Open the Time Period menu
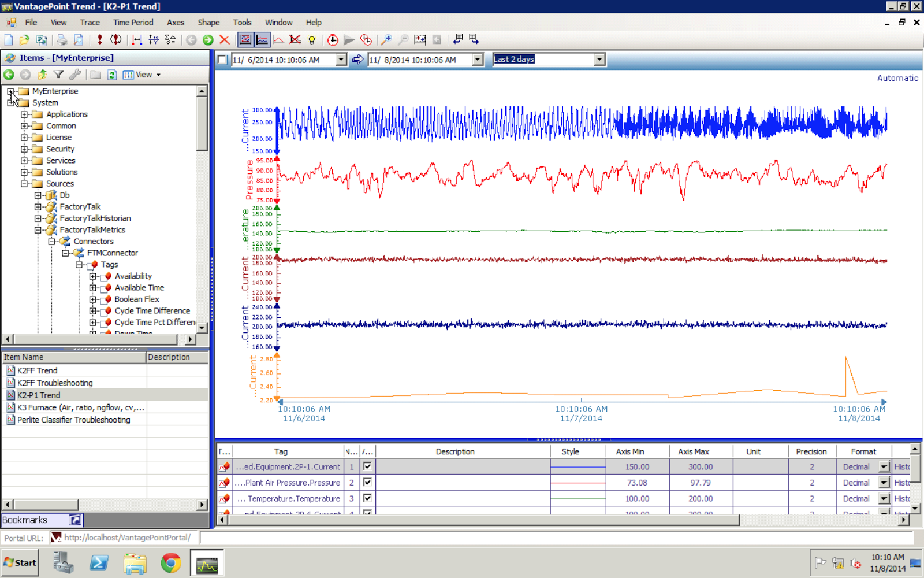Screen dimensions: 924x578 coord(133,23)
